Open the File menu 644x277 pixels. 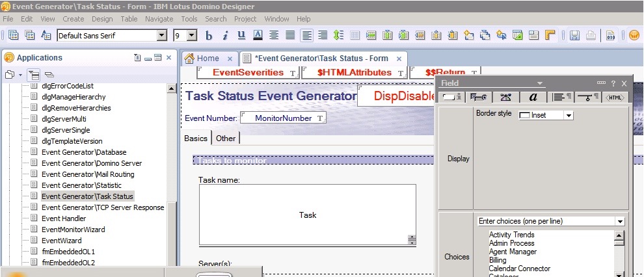(x=8, y=19)
